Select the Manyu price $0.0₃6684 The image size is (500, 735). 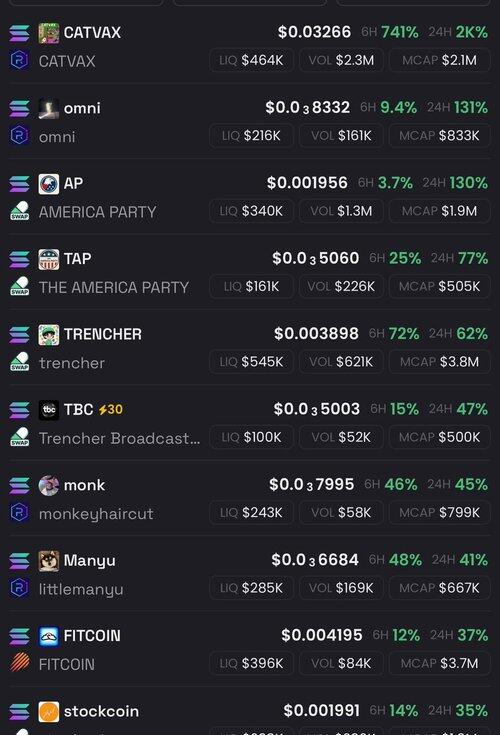[315, 560]
